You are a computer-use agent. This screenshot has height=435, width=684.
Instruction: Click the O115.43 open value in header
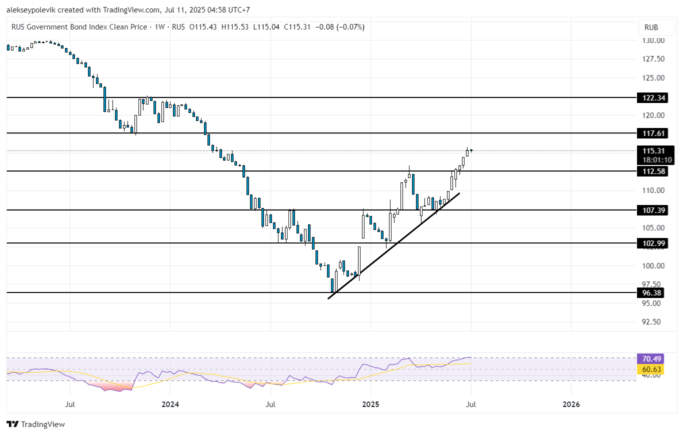tap(203, 27)
